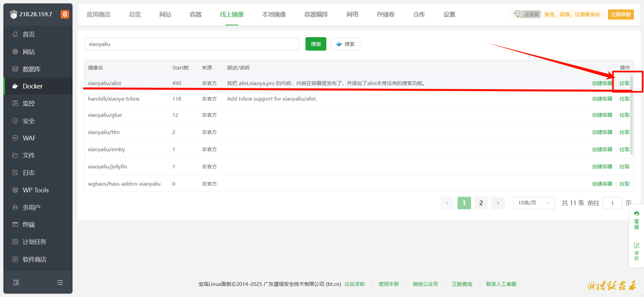This screenshot has height=297, width=644.
Task: Click the terminal icon beside 终端
Action: [15, 224]
